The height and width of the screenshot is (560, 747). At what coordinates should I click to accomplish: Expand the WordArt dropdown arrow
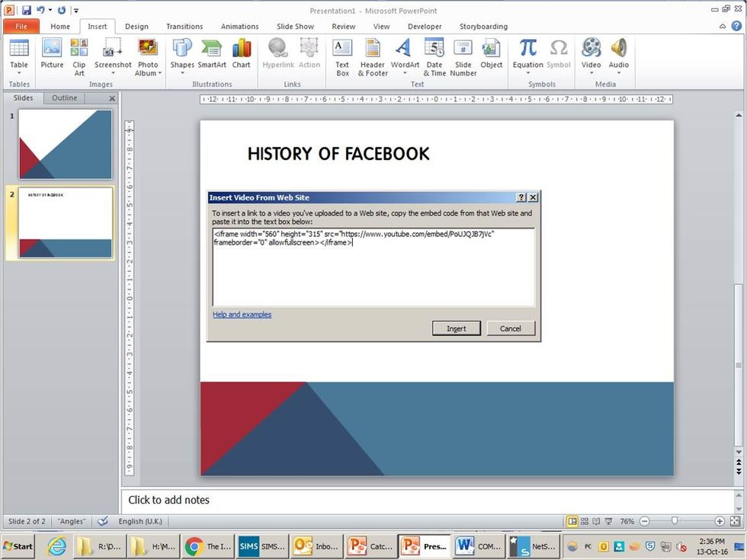pos(405,73)
